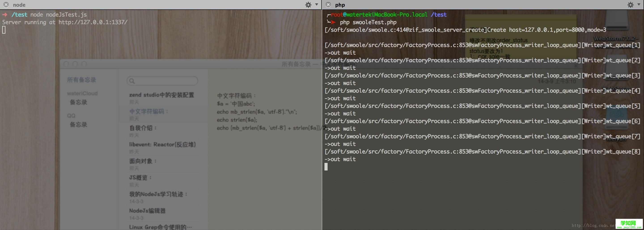Close the node terminal pane
The width and height of the screenshot is (644, 230).
click(6, 5)
